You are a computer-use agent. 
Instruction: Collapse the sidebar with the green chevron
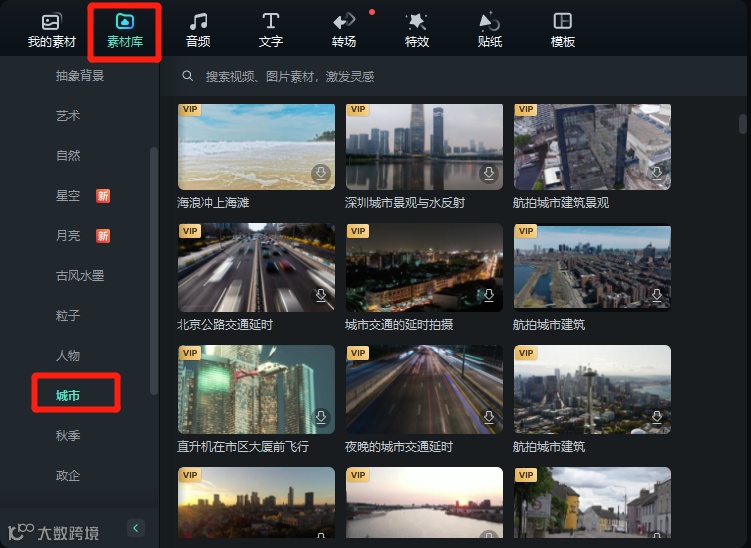[136, 528]
